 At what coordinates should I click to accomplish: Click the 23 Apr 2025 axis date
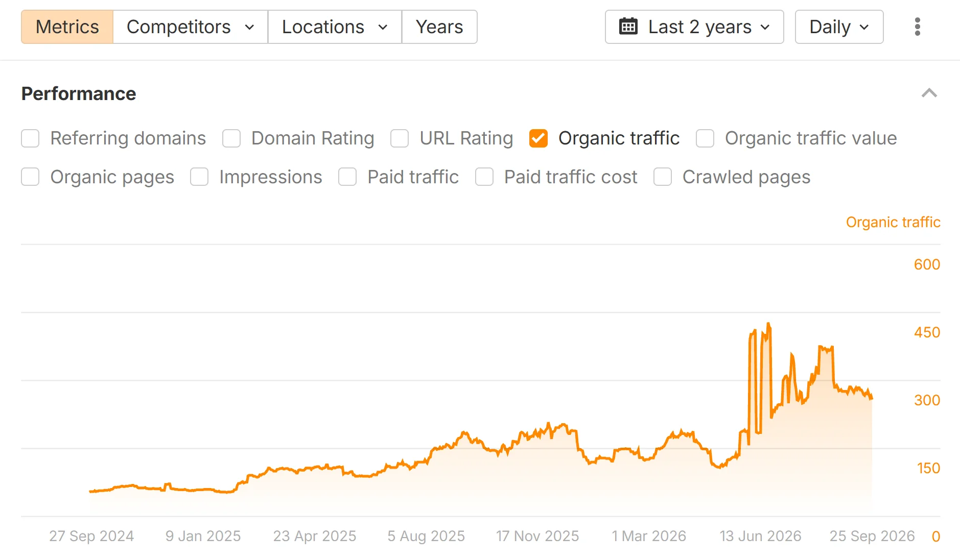pyautogui.click(x=314, y=536)
